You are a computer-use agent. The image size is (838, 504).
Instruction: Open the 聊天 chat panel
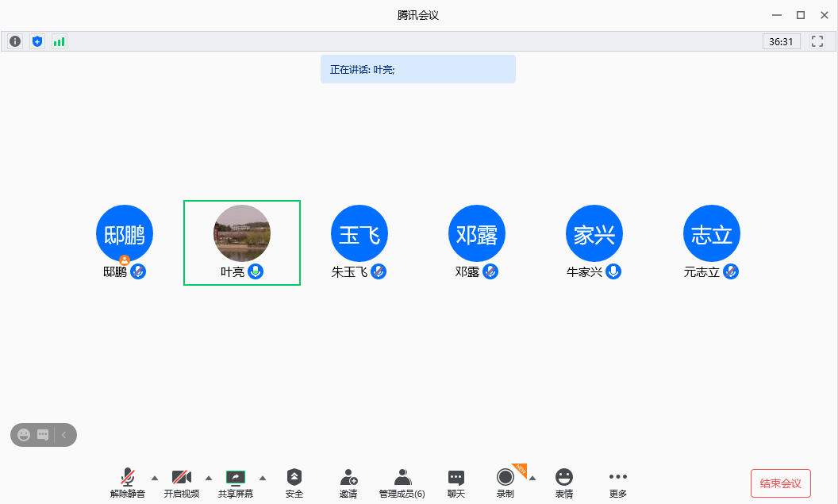pos(456,483)
